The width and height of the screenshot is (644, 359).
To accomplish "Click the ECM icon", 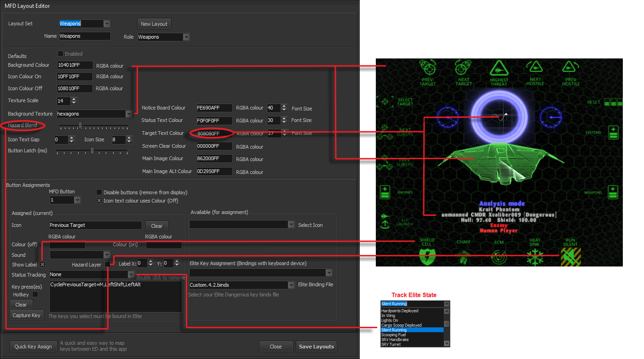I will tap(499, 256).
